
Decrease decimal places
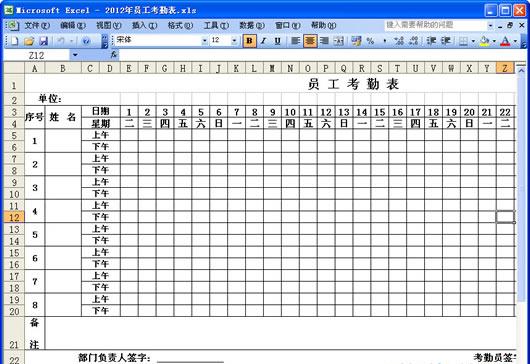[x=413, y=41]
